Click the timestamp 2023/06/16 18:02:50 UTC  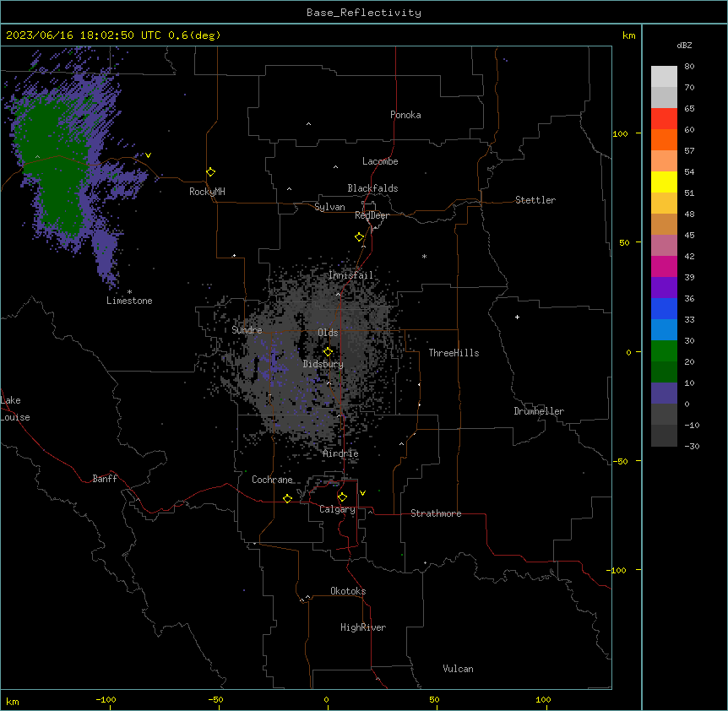[84, 35]
